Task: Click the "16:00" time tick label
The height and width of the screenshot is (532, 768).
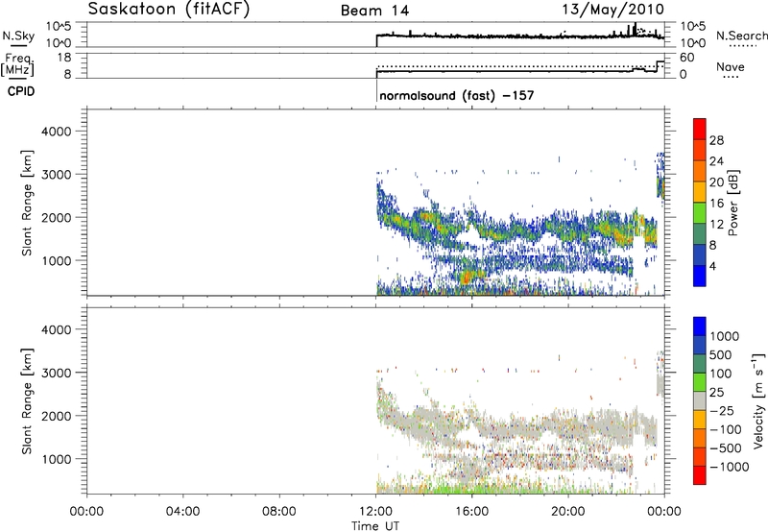Action: coord(471,512)
